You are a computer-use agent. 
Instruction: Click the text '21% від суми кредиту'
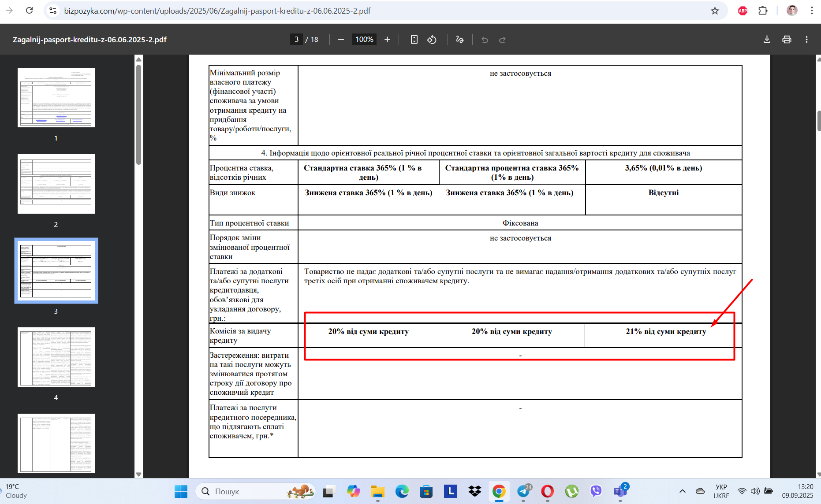(665, 331)
